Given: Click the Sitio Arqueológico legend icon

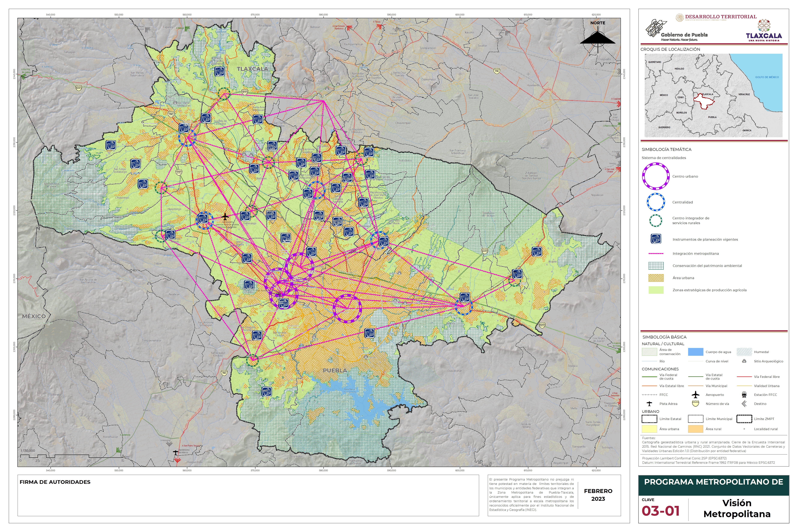Looking at the screenshot, I should pyautogui.click(x=744, y=361).
